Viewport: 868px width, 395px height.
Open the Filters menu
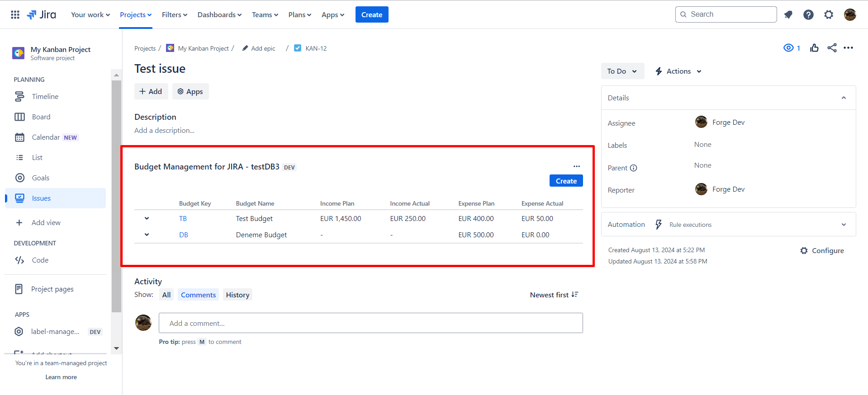coord(175,15)
